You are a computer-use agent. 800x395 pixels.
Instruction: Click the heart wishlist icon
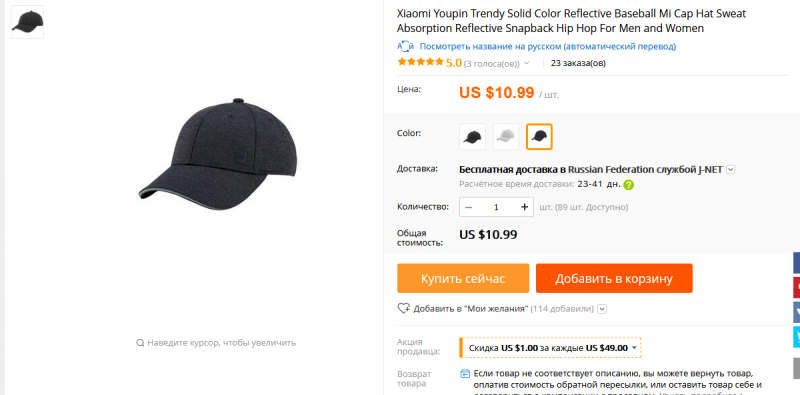(x=404, y=308)
